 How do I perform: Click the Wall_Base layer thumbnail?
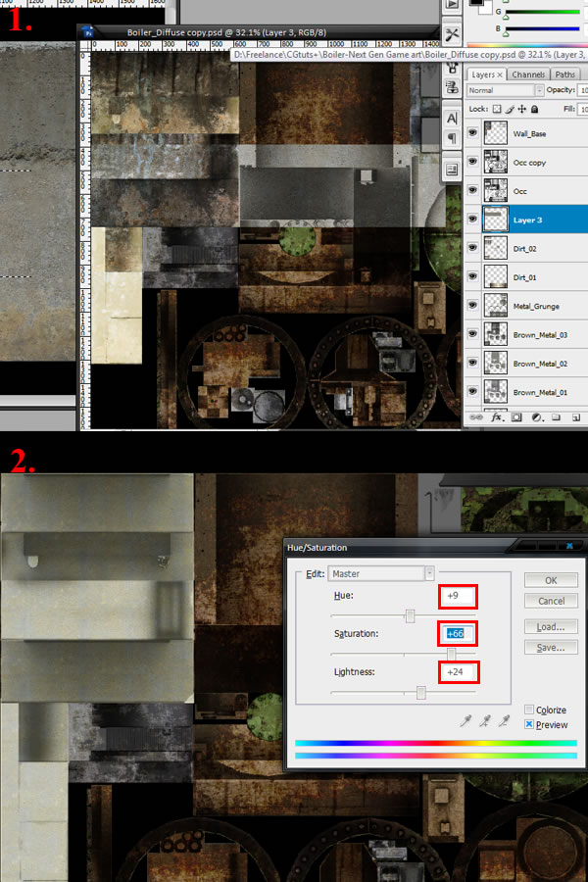point(496,133)
